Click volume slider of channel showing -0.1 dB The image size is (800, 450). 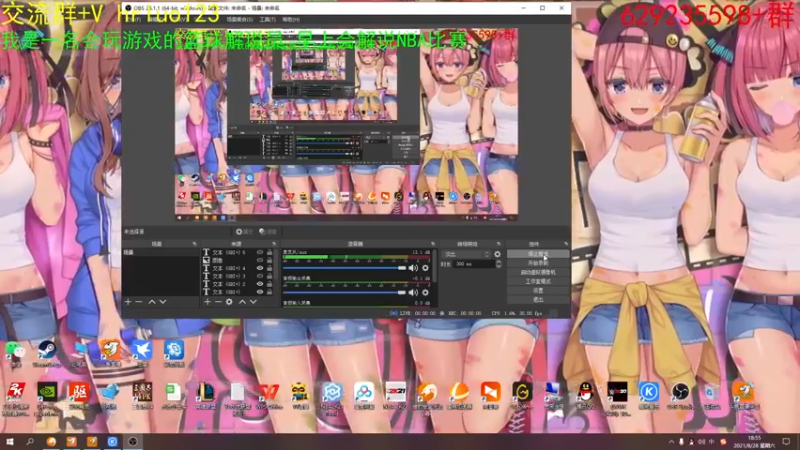344,292
